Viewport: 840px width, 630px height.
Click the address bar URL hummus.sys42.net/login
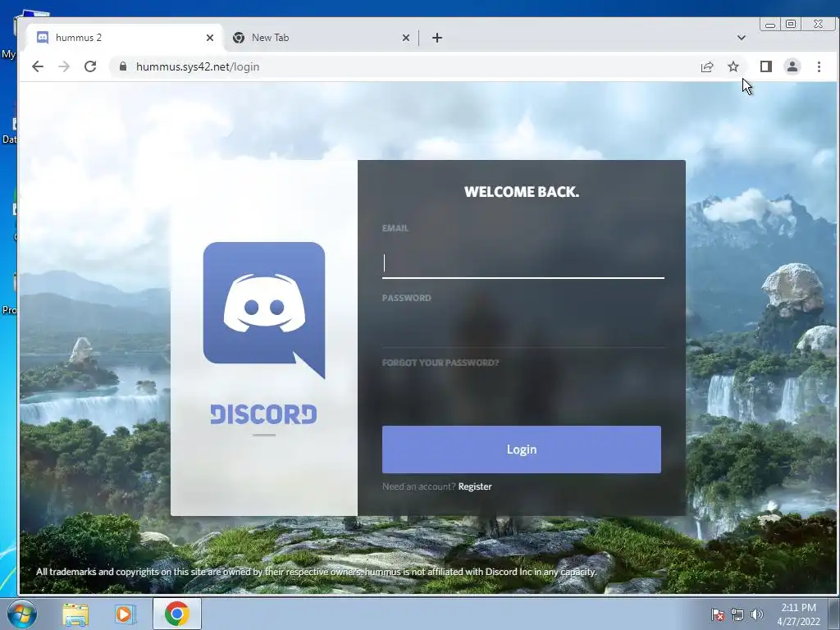tap(198, 66)
